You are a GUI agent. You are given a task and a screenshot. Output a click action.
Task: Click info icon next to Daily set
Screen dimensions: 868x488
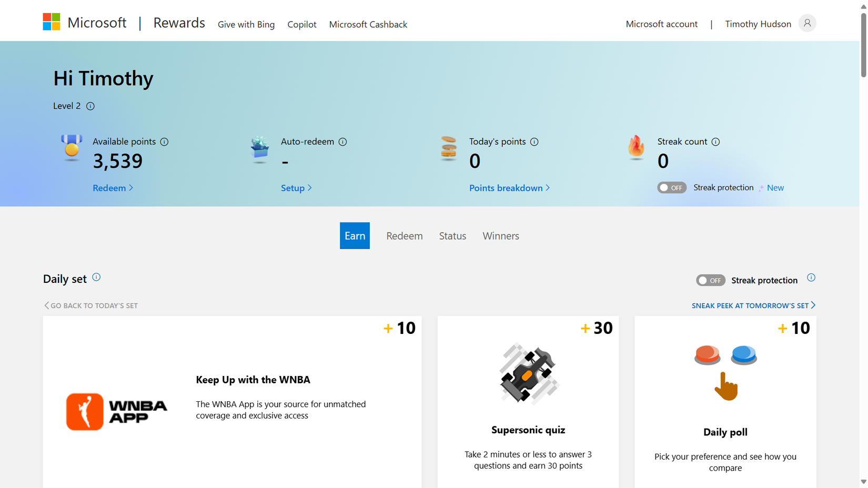96,277
